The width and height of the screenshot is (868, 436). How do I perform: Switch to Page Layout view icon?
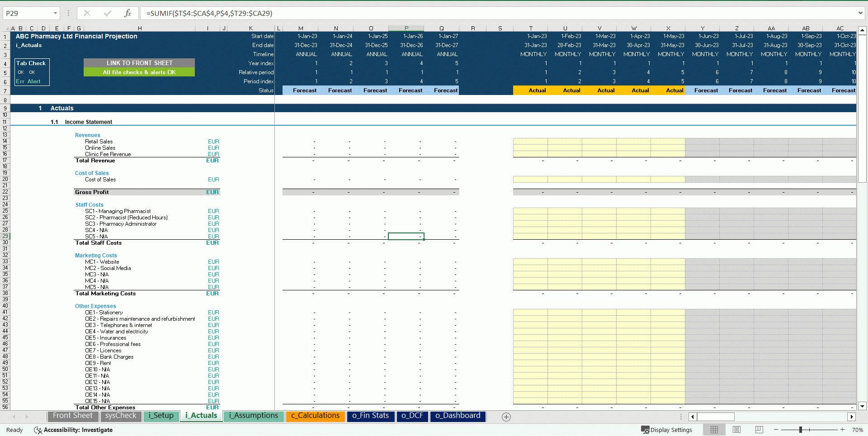(736, 430)
